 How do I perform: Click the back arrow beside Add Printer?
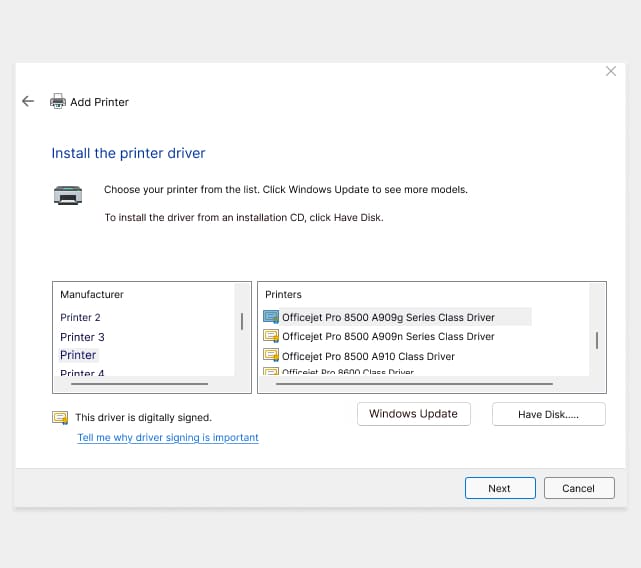(x=28, y=101)
